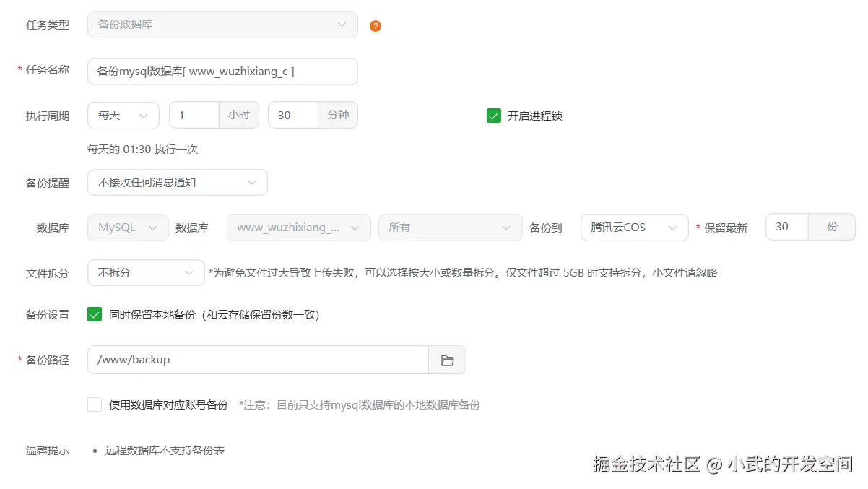Image resolution: width=868 pixels, height=489 pixels.
Task: Expand the 备份提醒 notification dropdown
Action: (175, 182)
